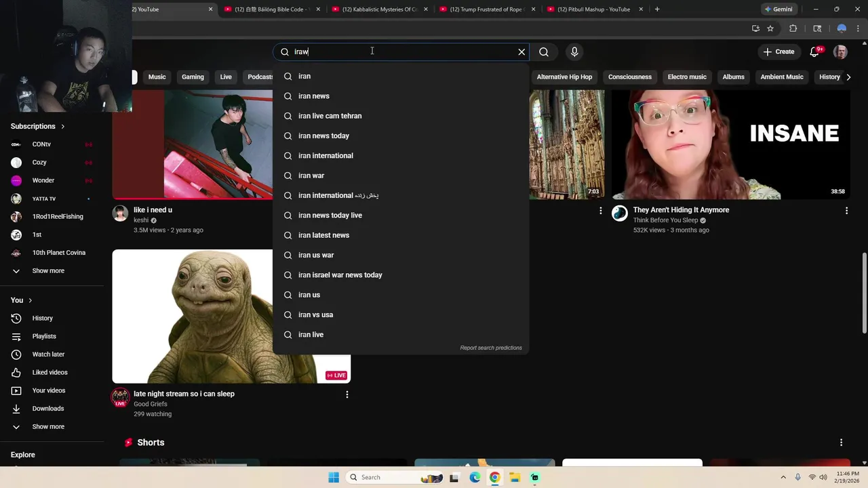
Task: Start voice search with the microphone icon
Action: coord(574,52)
